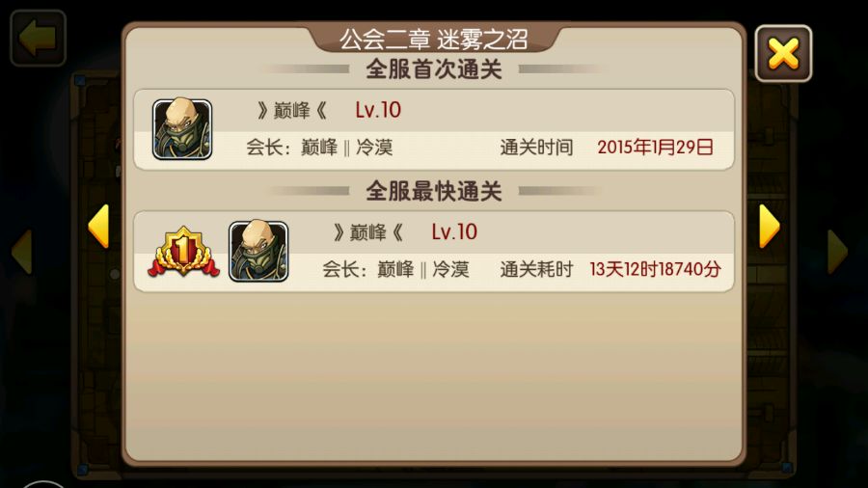Click the dimmed right arrow behind the dialog
Screen dimensions: 868x488
837,252
